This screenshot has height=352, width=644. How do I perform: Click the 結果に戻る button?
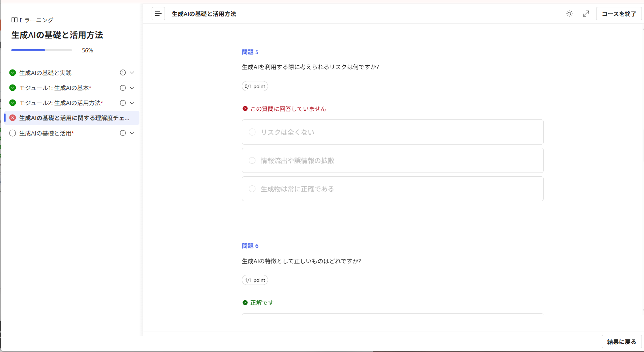(x=621, y=342)
